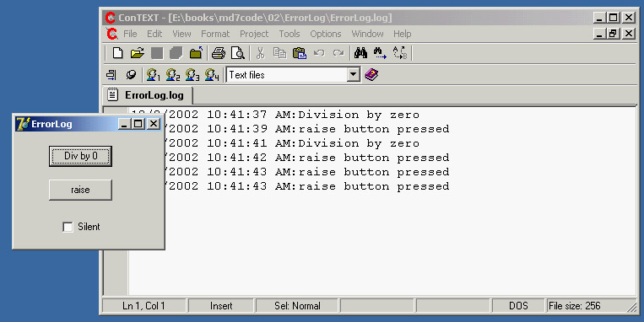Expand the Text files highlighter dropdown
644x322 pixels.
point(353,75)
